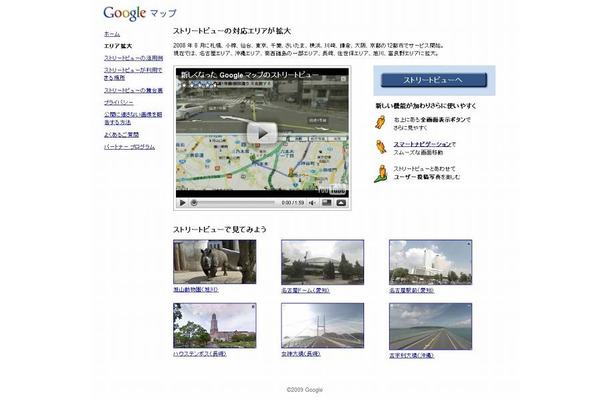The height and width of the screenshot is (400, 610).
Task: Click the 女神大橋(長崎) caption link
Action: point(301,354)
